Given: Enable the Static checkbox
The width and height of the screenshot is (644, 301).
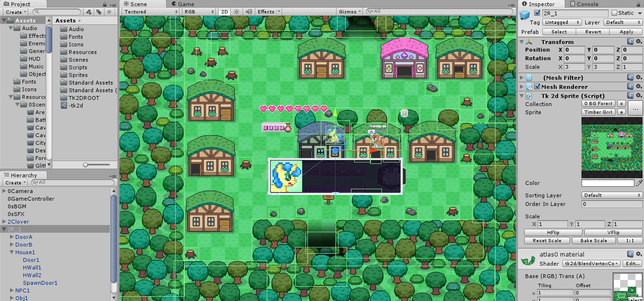Looking at the screenshot, I should coord(614,13).
